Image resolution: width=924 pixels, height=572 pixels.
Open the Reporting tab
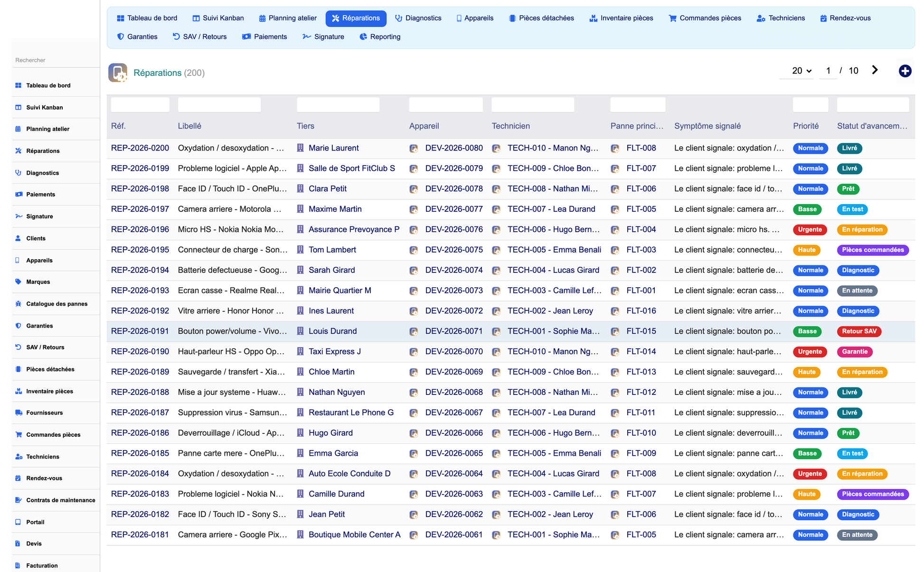[x=380, y=37]
